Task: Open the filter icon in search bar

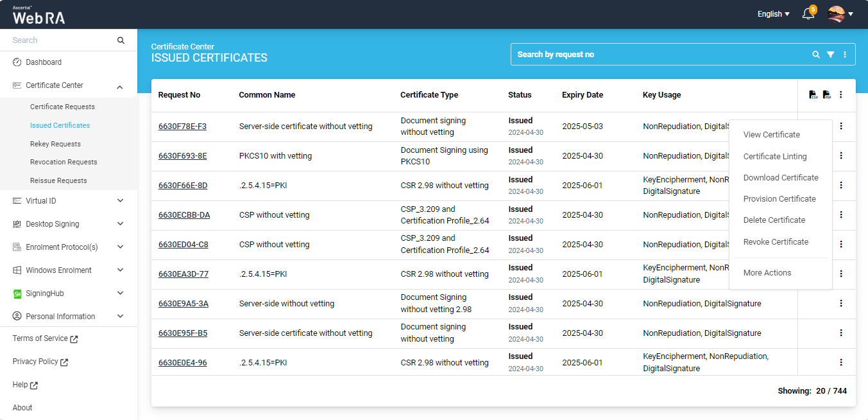Action: [x=830, y=55]
